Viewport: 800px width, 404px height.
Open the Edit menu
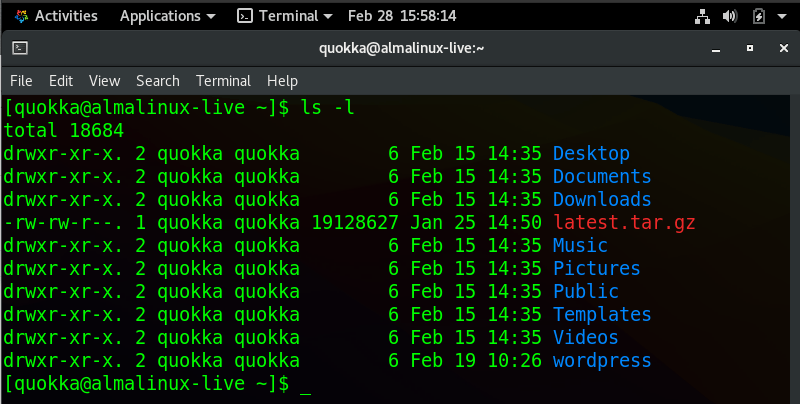pos(61,81)
